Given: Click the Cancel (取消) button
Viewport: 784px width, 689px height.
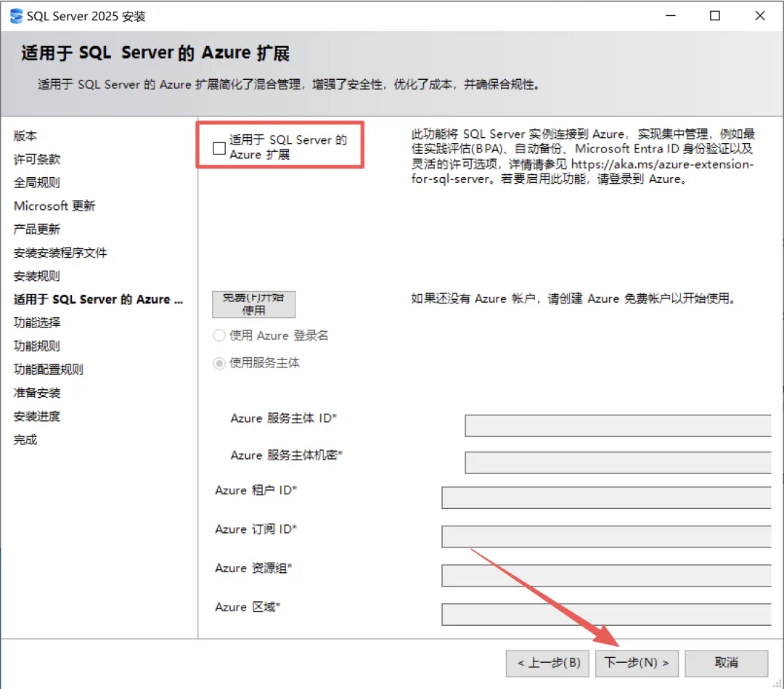Looking at the screenshot, I should 726,663.
